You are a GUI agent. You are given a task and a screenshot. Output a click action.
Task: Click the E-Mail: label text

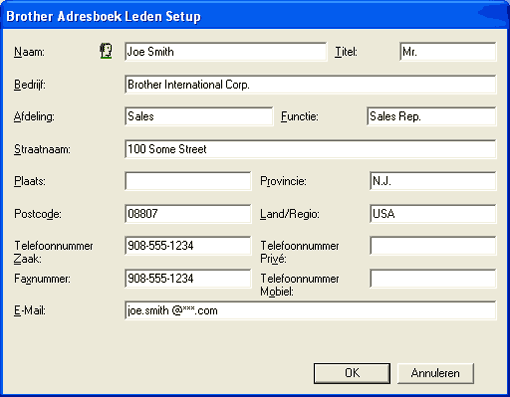(x=30, y=311)
